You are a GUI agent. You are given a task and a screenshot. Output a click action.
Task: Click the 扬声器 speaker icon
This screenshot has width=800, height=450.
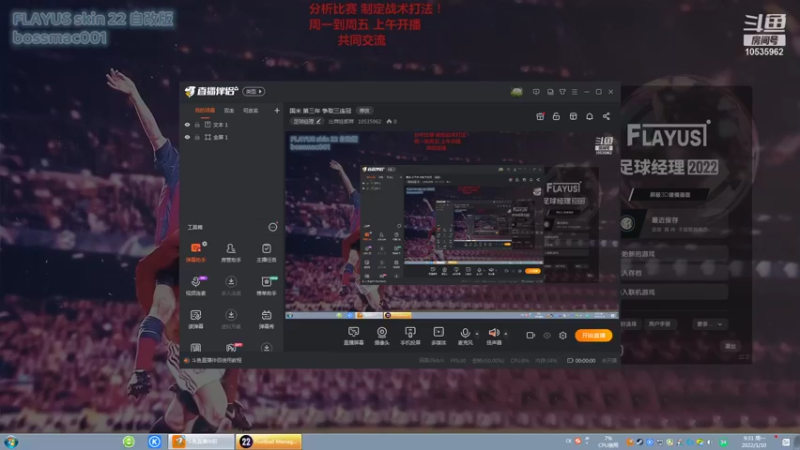[x=493, y=334]
